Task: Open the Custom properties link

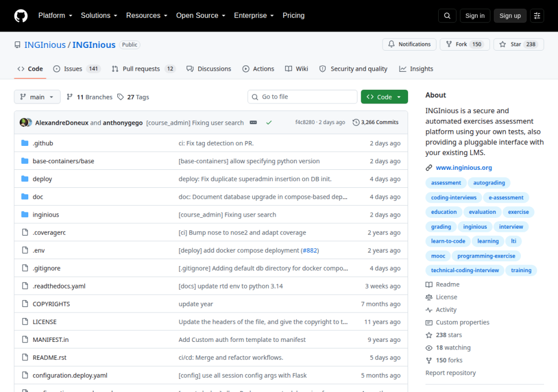Action: pyautogui.click(x=463, y=322)
